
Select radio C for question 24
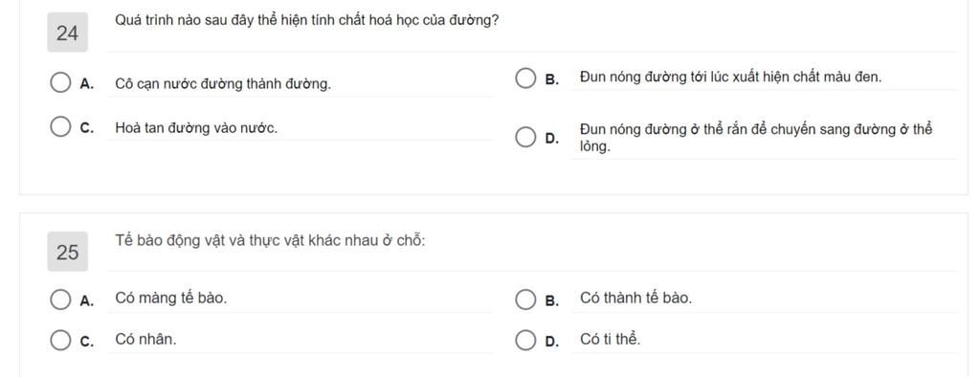(x=60, y=127)
